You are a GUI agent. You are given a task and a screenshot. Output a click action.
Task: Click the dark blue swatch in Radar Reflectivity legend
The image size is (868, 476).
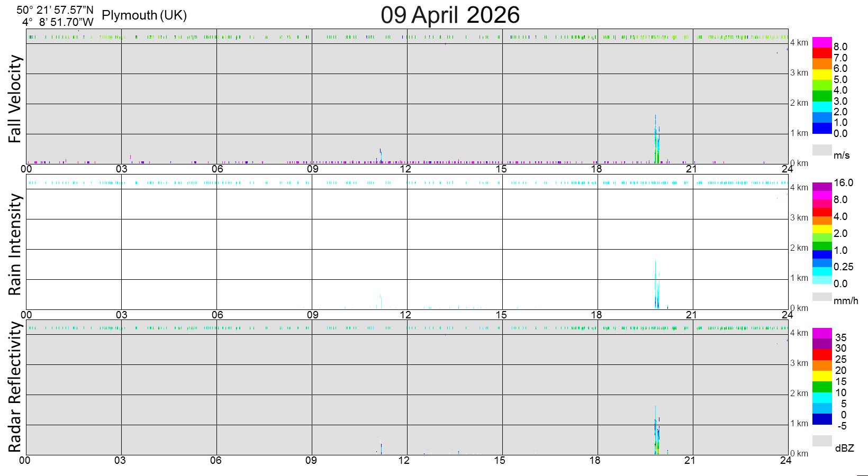click(x=822, y=419)
